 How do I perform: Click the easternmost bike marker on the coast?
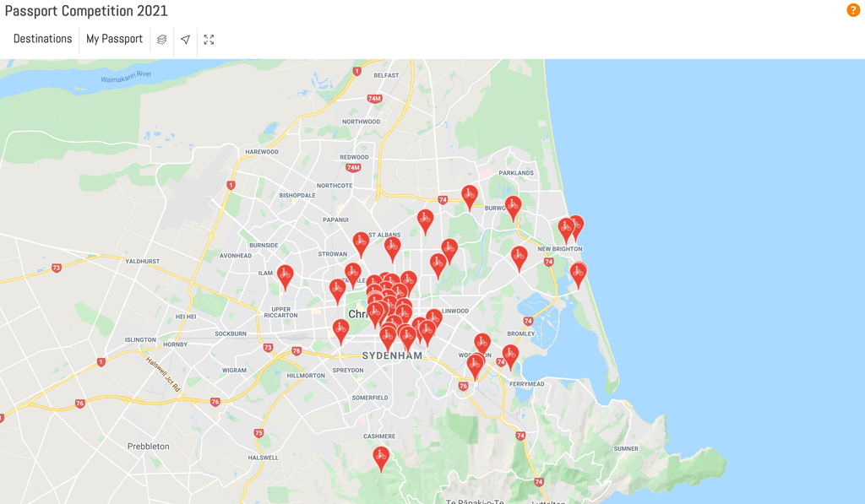pos(578,272)
